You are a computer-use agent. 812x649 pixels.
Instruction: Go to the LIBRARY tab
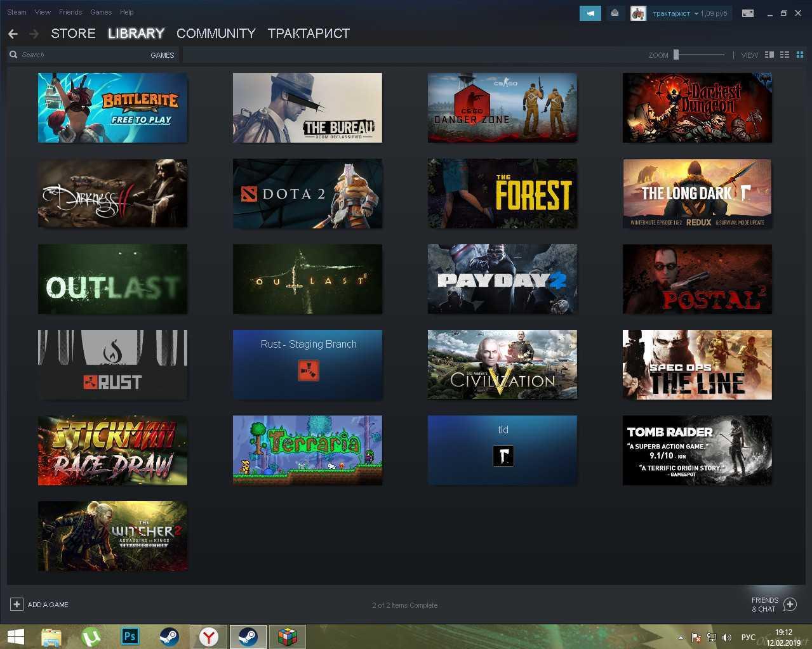coord(136,34)
